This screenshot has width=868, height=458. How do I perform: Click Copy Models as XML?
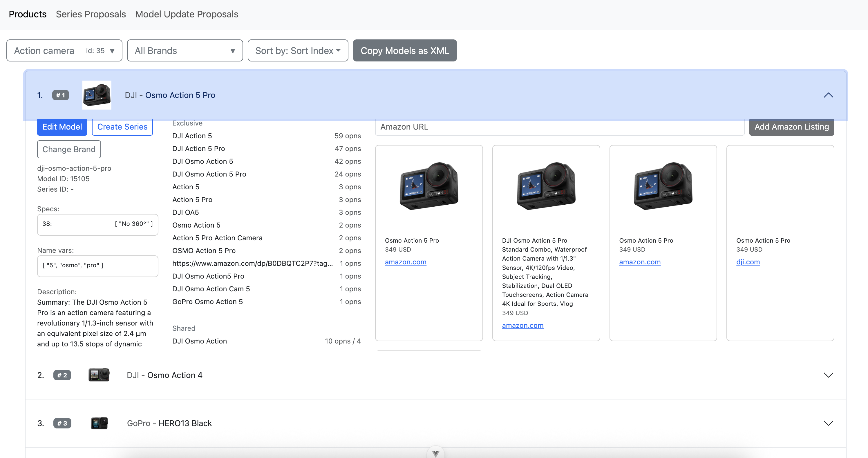pos(405,50)
